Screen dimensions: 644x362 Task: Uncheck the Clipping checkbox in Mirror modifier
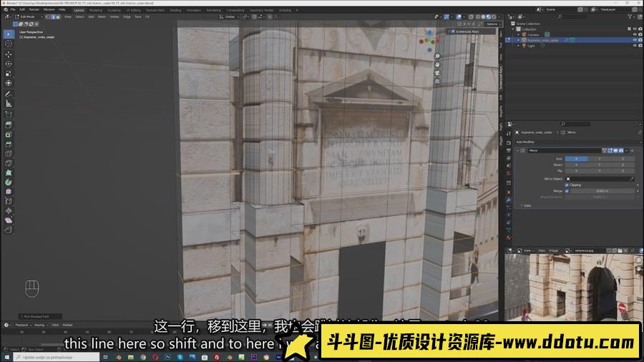pyautogui.click(x=567, y=185)
